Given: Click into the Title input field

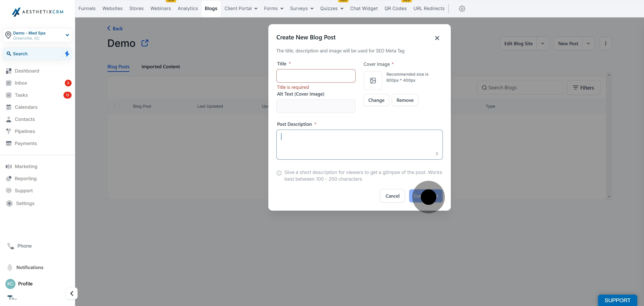Looking at the screenshot, I should click(x=316, y=76).
